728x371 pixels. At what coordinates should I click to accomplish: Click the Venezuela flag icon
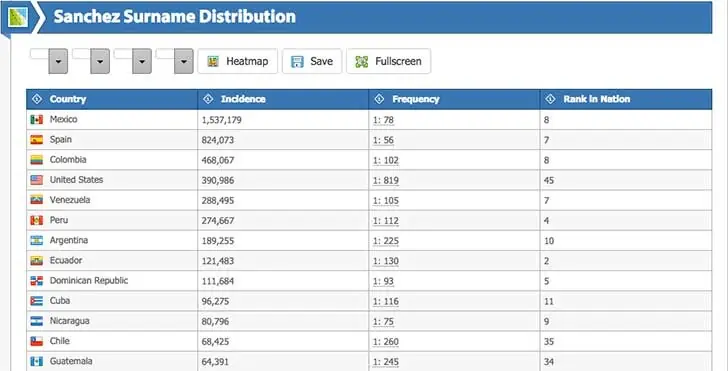click(x=37, y=200)
